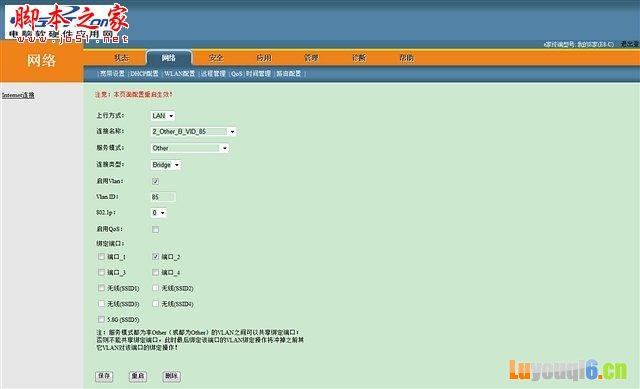This screenshot has width=640, height=389.
Task: Open the WLAN配置 submenu
Action: pos(179,73)
